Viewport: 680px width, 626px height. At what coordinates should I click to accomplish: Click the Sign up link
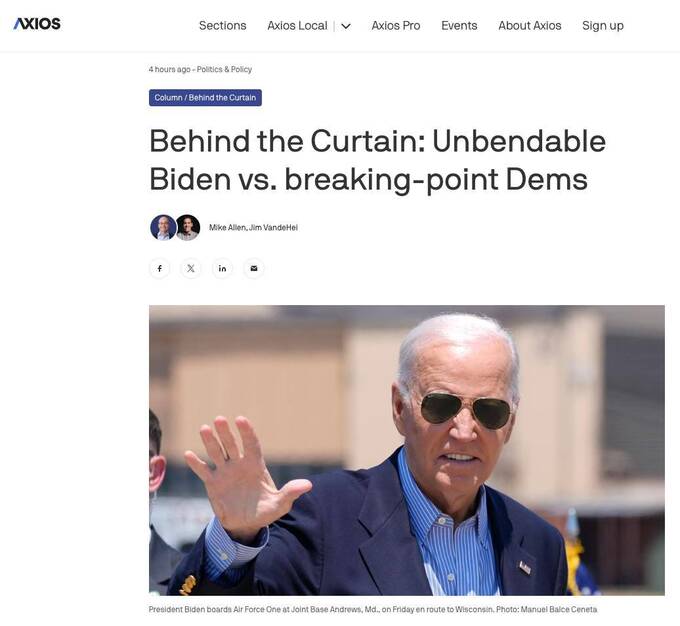click(x=603, y=26)
